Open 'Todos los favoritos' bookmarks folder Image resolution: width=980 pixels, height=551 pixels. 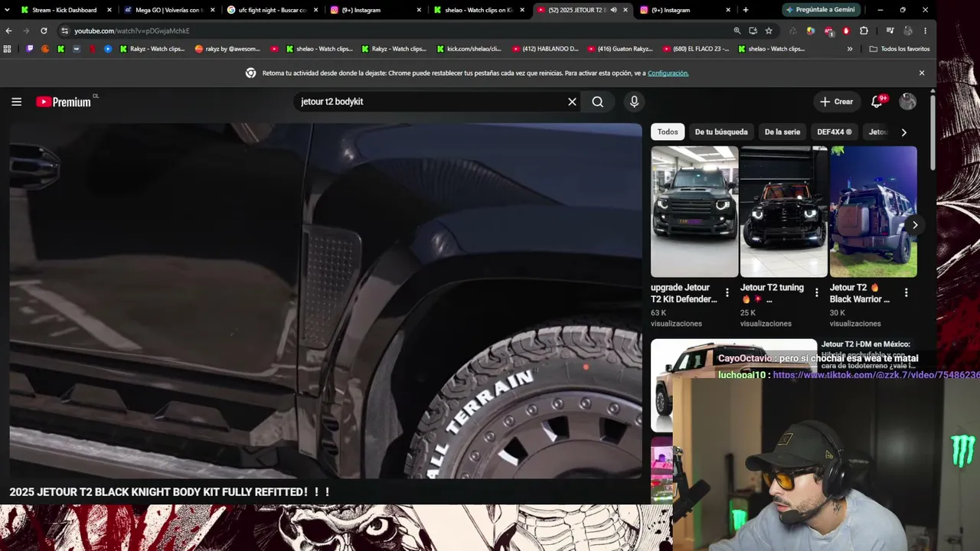click(900, 49)
